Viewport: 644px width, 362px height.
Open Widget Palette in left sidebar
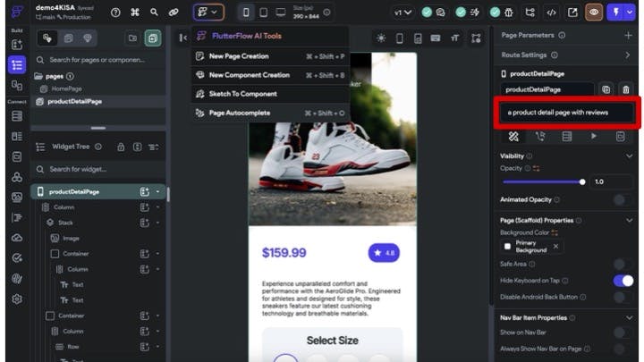pos(17,45)
